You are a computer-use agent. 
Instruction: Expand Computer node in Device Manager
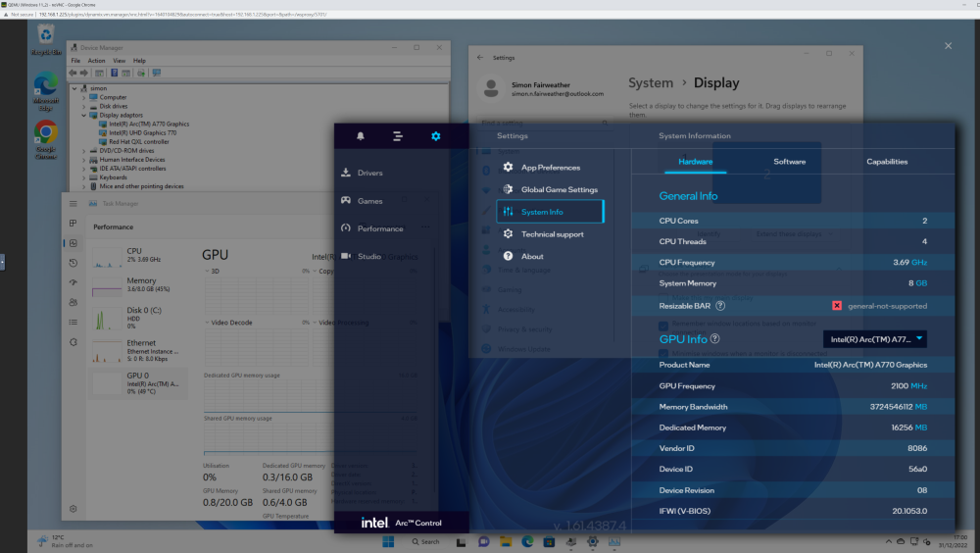(x=83, y=98)
